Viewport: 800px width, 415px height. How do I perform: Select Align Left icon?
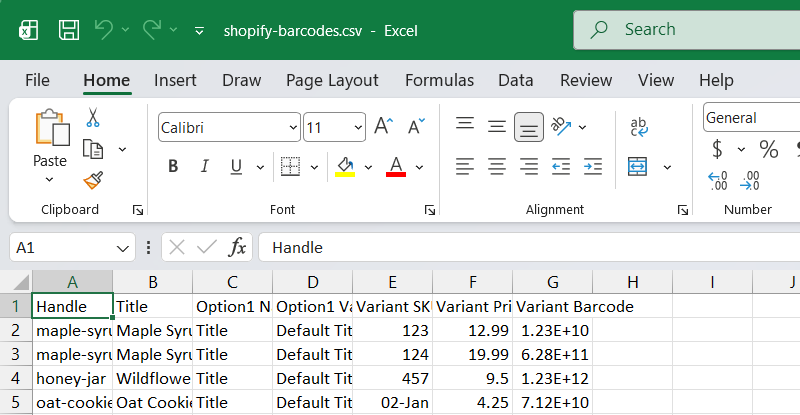(465, 166)
